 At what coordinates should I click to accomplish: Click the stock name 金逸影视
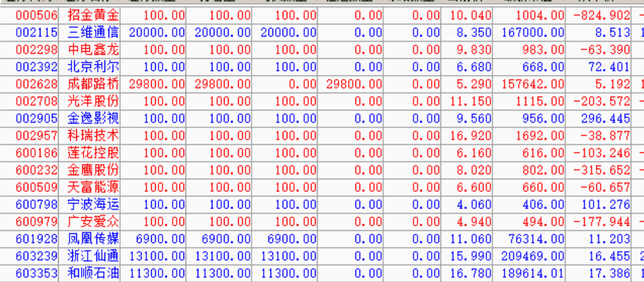click(x=93, y=119)
